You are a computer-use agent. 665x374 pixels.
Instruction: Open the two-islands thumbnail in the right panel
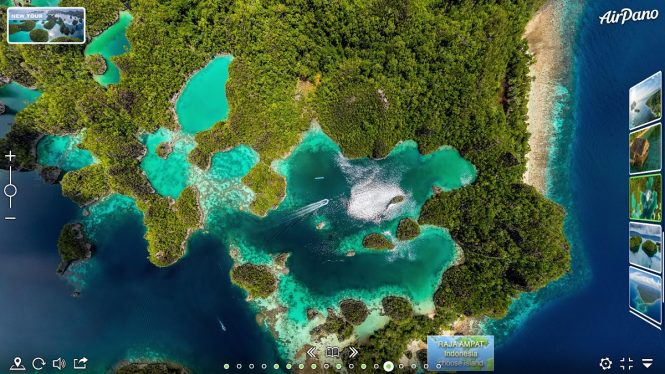coord(645,247)
